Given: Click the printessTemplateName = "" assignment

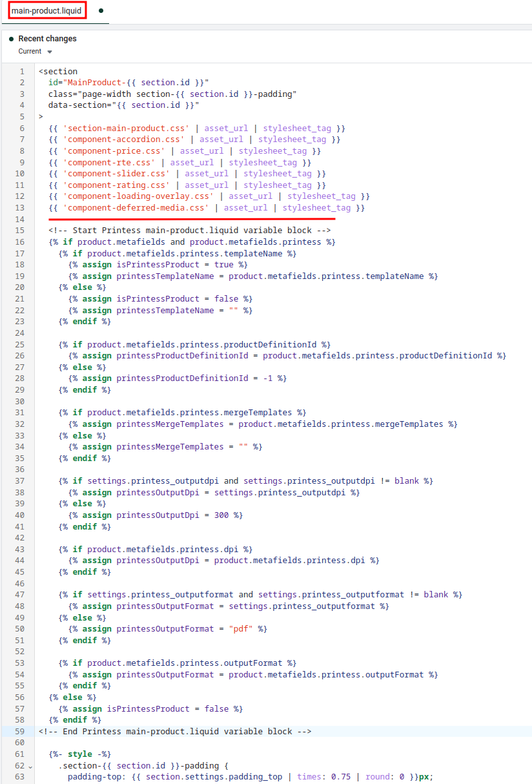Looking at the screenshot, I should [161, 310].
